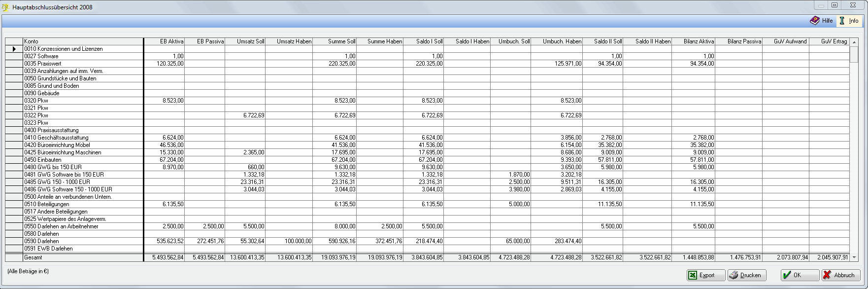Click the current-row arrow marker beside account 0010
This screenshot has width=868, height=289.
click(x=14, y=49)
